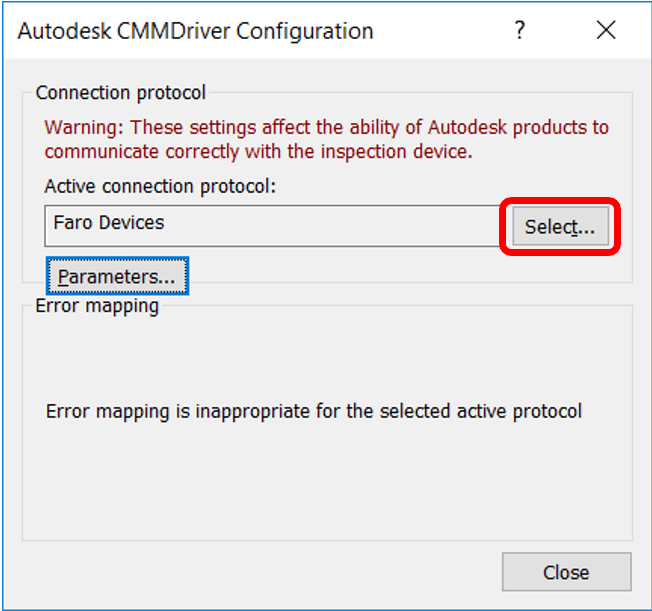Close the dialog with the X icon
This screenshot has height=611, width=652.
(606, 31)
